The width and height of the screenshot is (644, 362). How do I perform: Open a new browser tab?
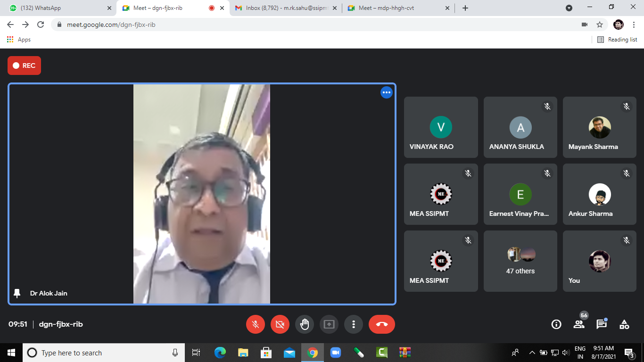tap(465, 8)
